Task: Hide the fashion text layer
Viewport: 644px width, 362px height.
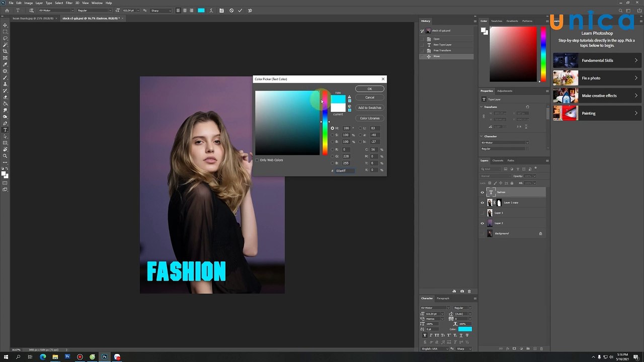Action: click(x=482, y=192)
